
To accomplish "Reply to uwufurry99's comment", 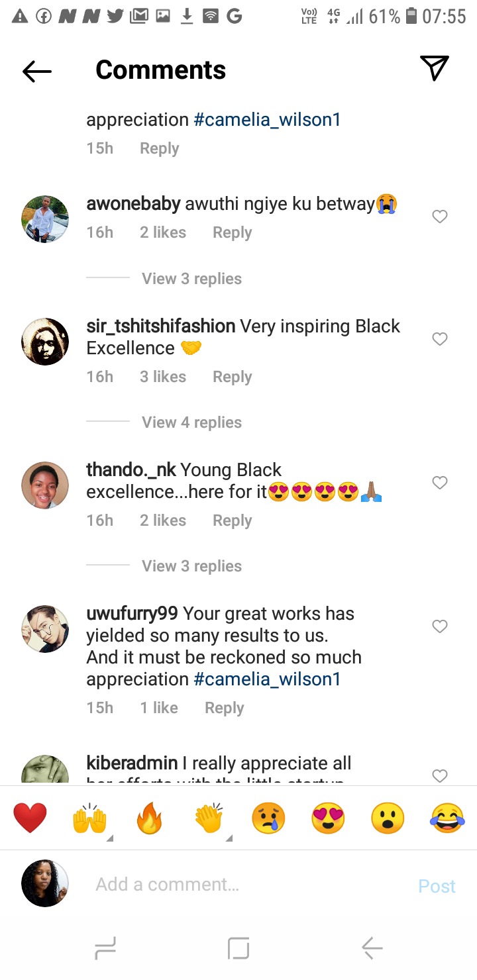I will pyautogui.click(x=225, y=708).
